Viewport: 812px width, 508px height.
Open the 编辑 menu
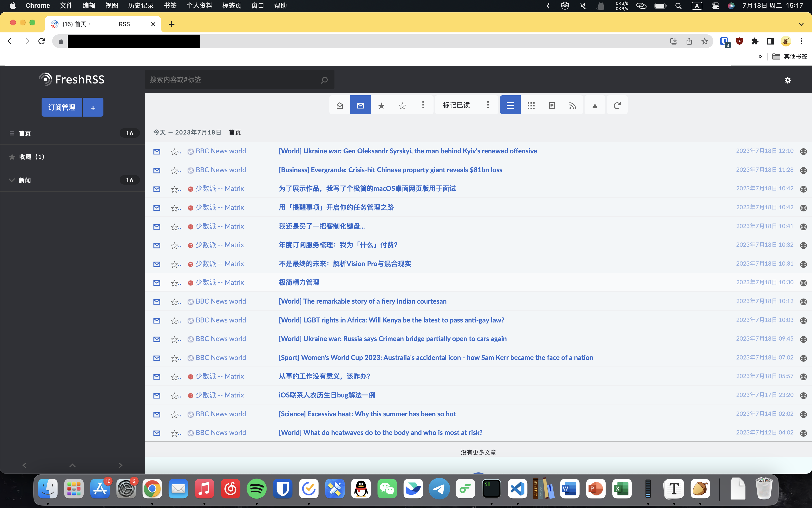[x=89, y=5]
